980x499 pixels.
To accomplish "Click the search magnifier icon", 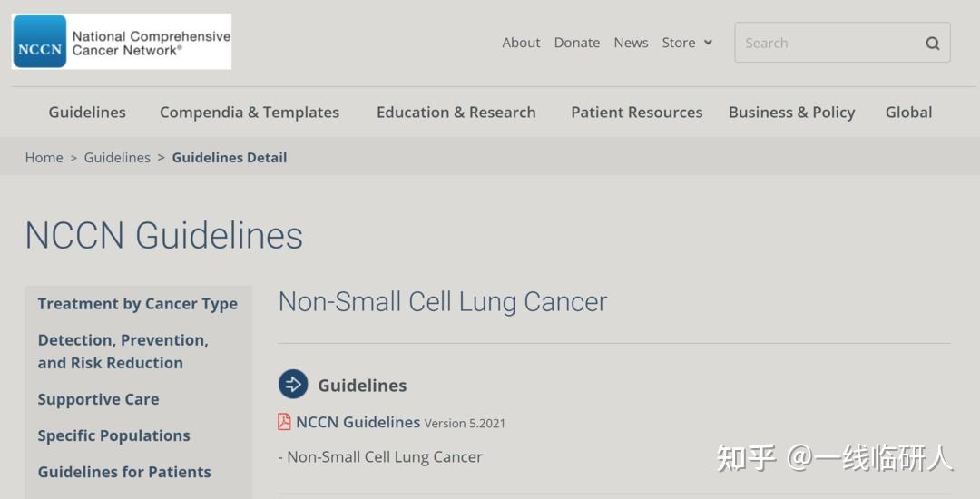I will [933, 43].
